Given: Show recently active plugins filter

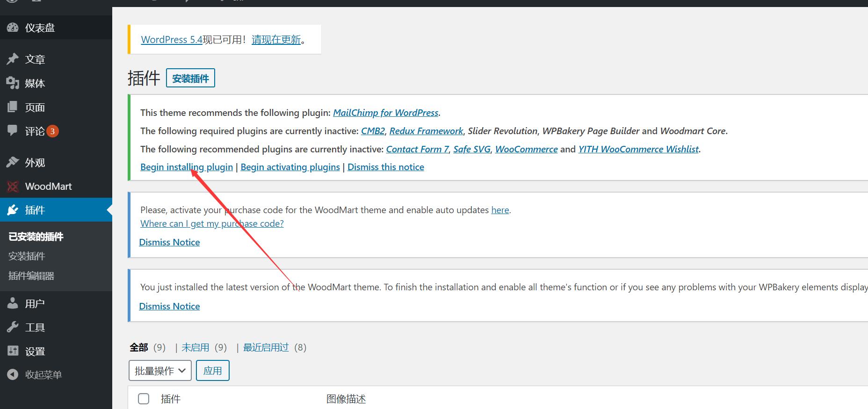Looking at the screenshot, I should (x=266, y=347).
